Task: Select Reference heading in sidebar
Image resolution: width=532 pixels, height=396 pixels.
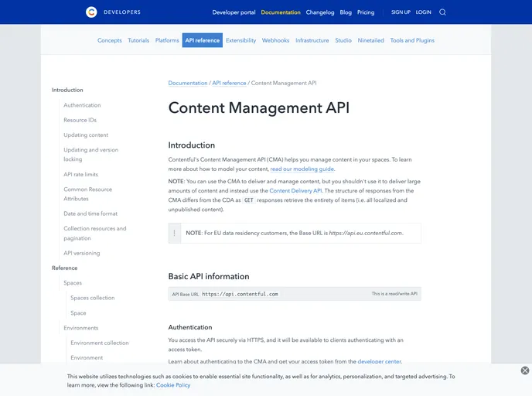Action: (64, 268)
